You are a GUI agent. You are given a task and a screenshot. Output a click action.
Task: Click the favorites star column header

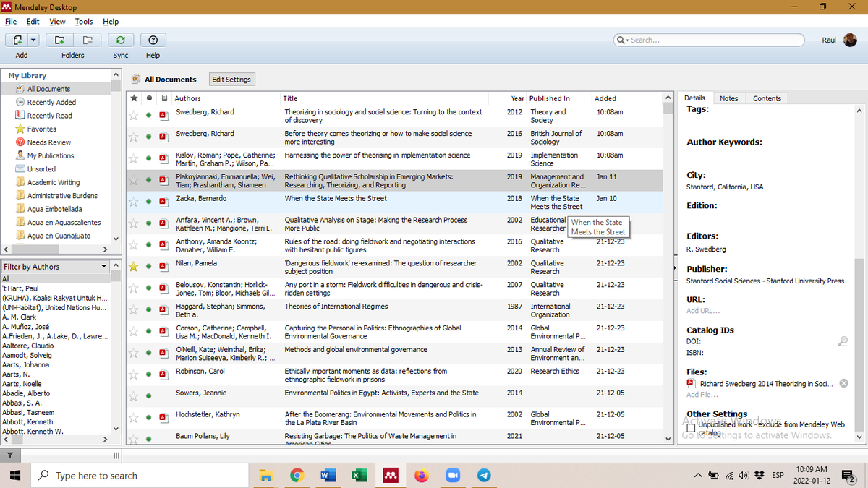[x=134, y=98]
